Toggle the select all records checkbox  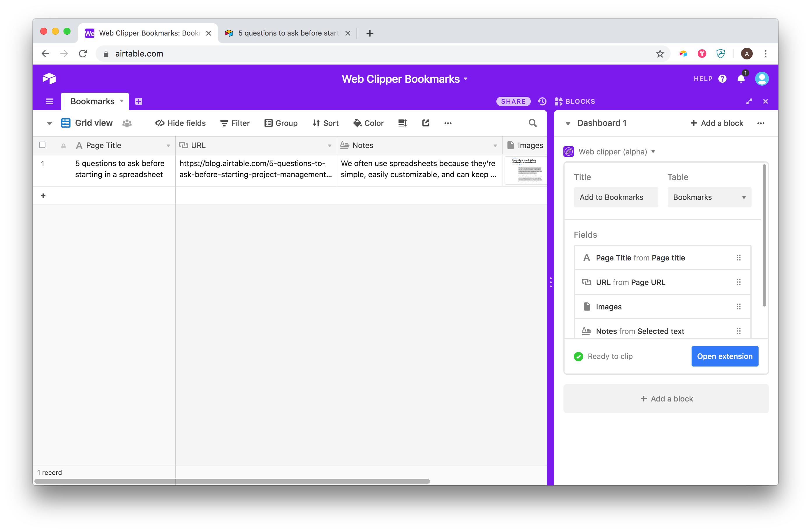(x=42, y=145)
